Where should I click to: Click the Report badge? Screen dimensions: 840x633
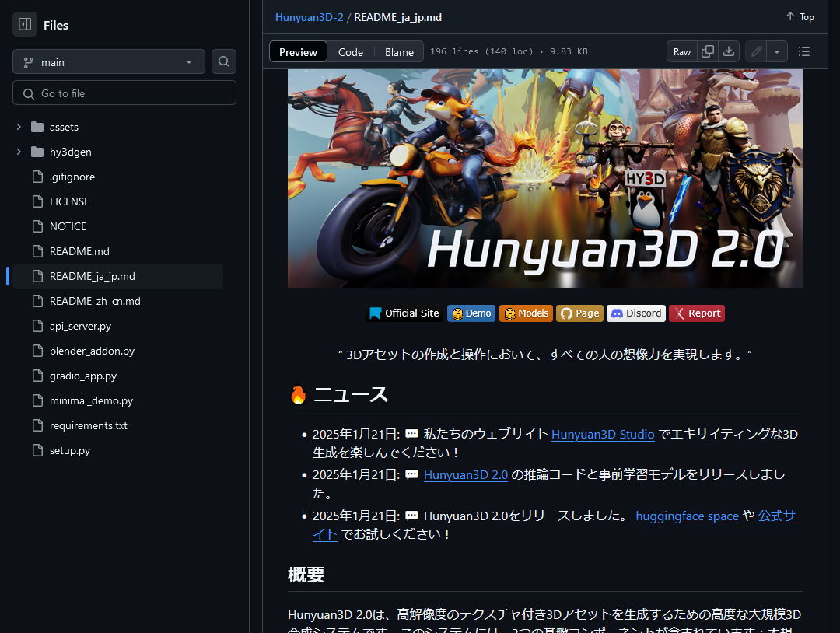coord(696,313)
